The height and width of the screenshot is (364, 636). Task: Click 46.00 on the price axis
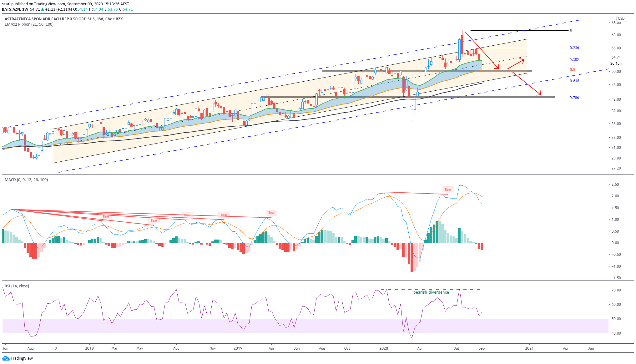(616, 85)
